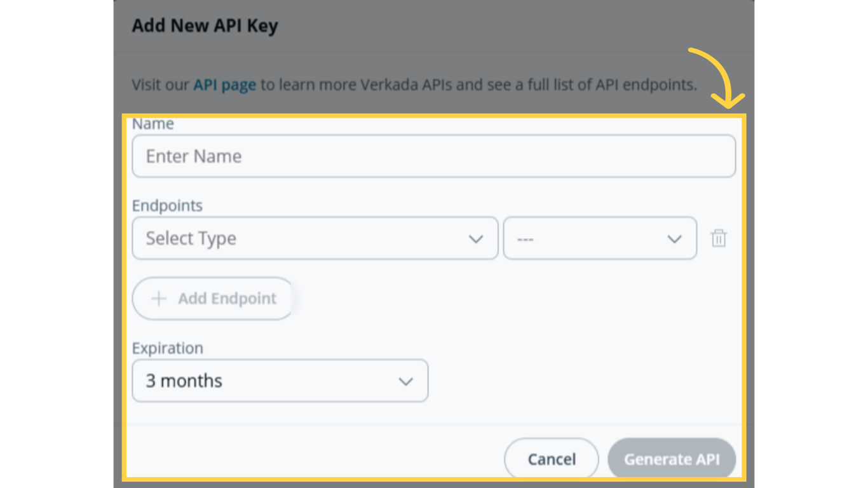The width and height of the screenshot is (868, 488).
Task: Visit the API page link
Action: (x=224, y=84)
